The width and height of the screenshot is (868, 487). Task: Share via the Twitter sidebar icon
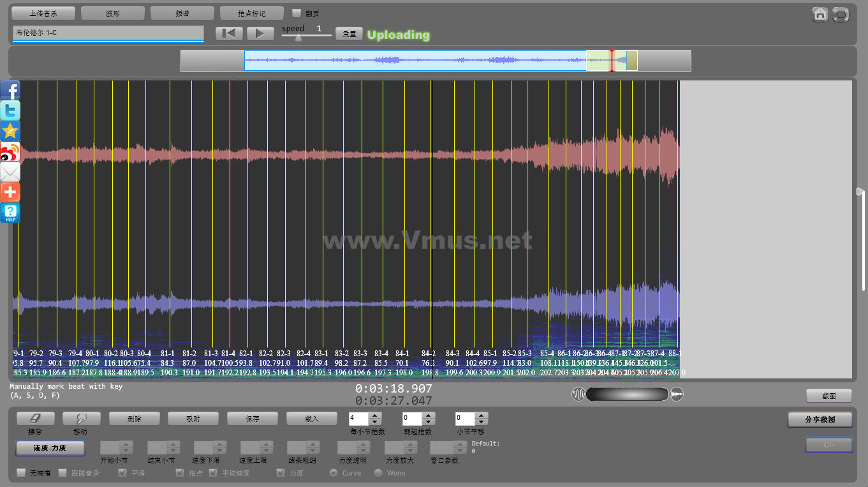pyautogui.click(x=10, y=110)
